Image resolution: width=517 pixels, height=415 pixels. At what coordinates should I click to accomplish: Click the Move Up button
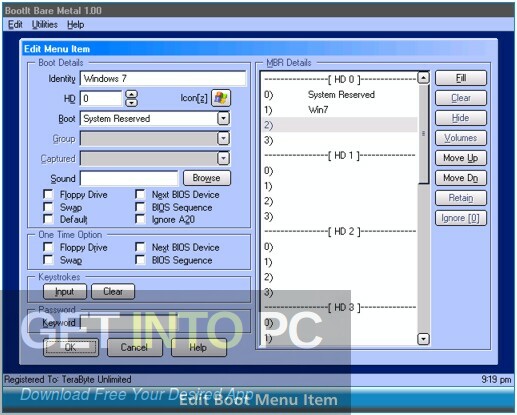(461, 158)
